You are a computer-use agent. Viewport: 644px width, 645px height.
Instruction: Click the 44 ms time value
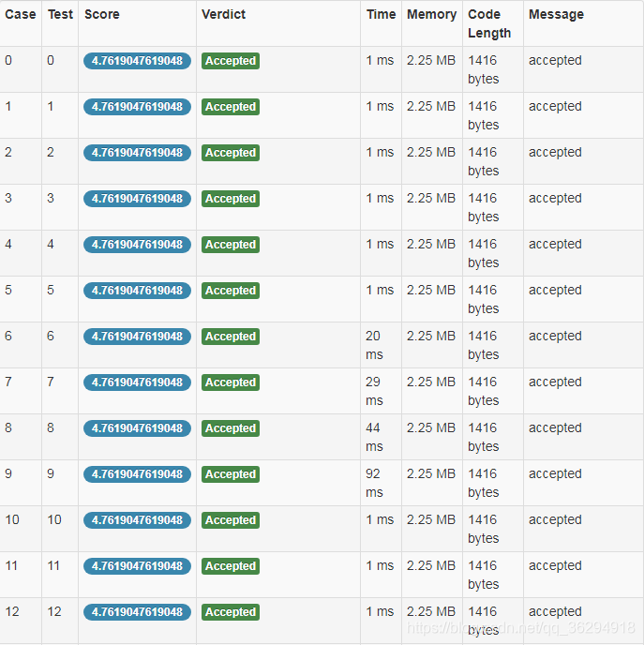[x=374, y=437]
